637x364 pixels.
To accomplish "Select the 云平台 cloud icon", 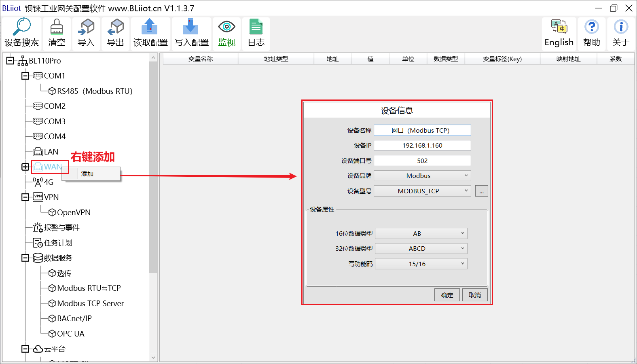I will (38, 349).
